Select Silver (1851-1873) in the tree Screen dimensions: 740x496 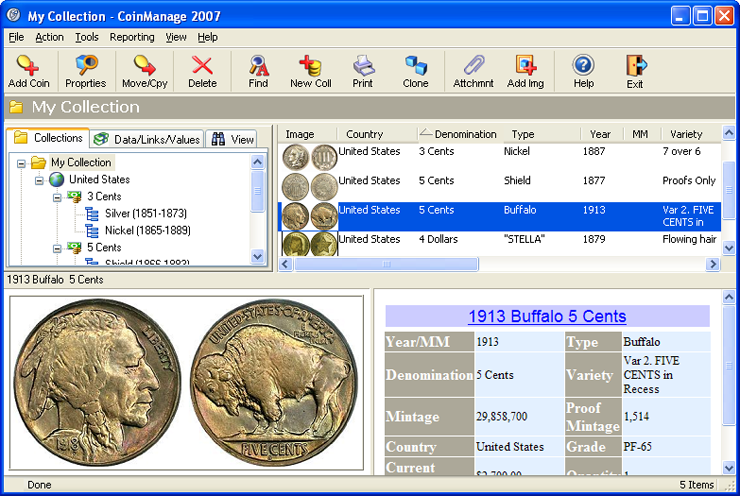(x=146, y=213)
